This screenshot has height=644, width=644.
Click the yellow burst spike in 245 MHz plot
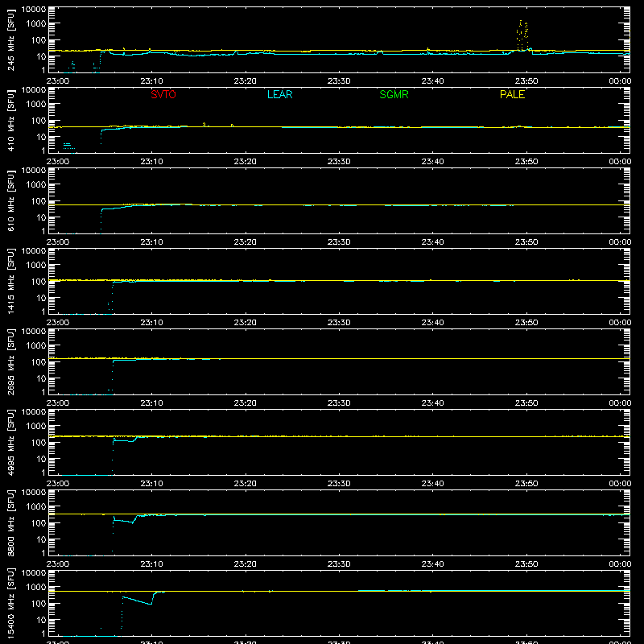[x=522, y=35]
